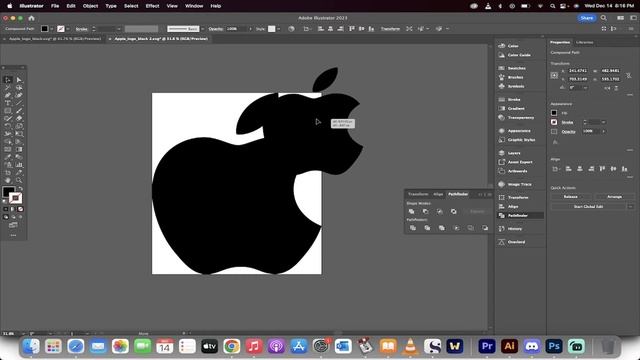Open the Edit Toolbar three-dots button
This screenshot has width=640, height=360.
[13, 235]
